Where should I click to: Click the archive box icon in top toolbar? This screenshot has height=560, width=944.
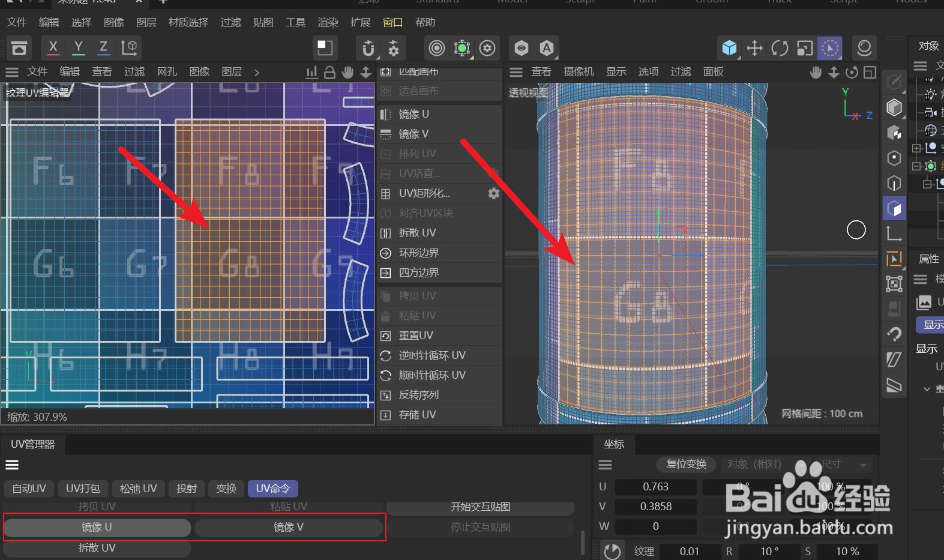[x=19, y=47]
